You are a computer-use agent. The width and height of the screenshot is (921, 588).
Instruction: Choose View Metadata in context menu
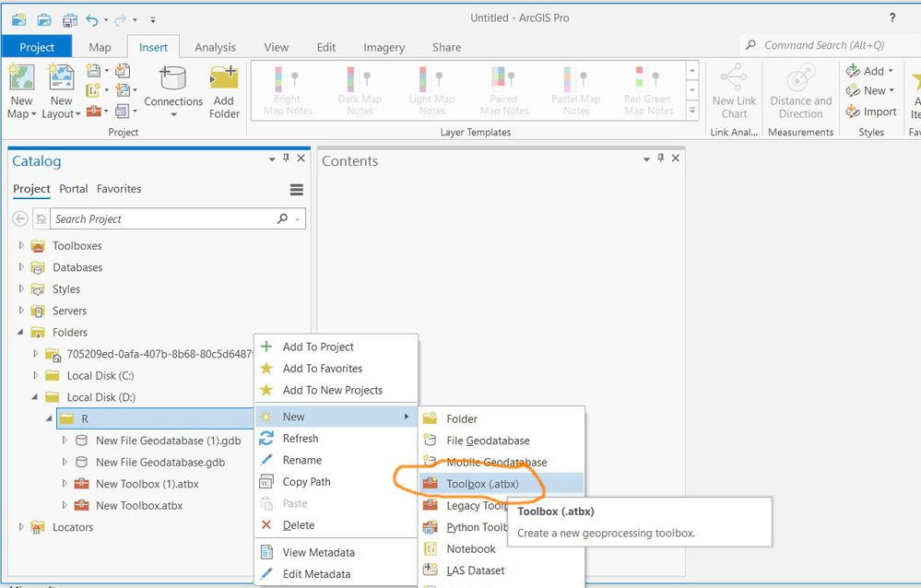point(336,552)
